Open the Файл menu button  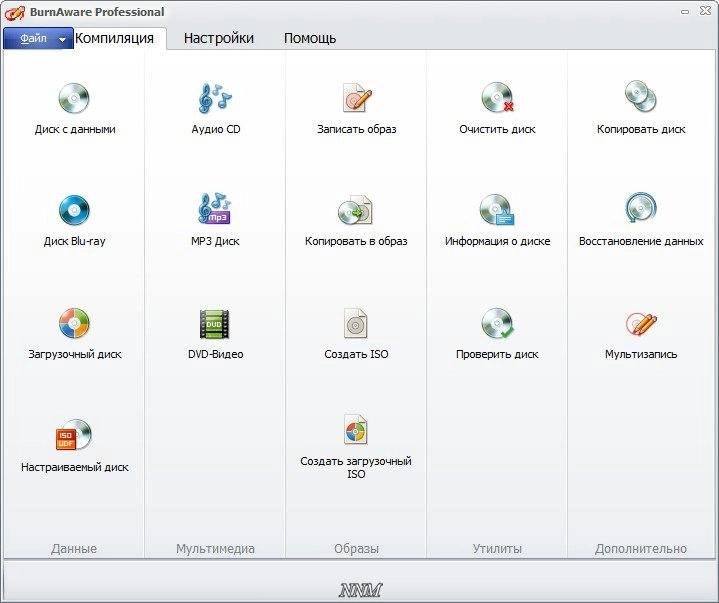(38, 39)
